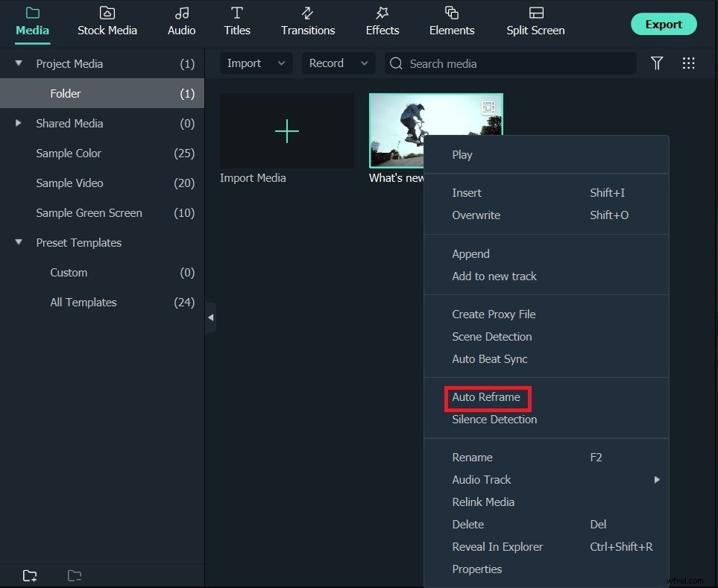Click the Search media field

point(510,63)
